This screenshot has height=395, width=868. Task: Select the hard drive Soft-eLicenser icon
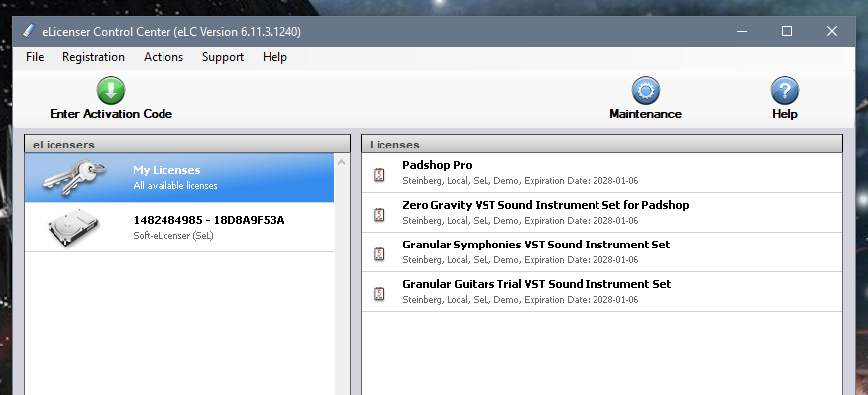tap(73, 227)
